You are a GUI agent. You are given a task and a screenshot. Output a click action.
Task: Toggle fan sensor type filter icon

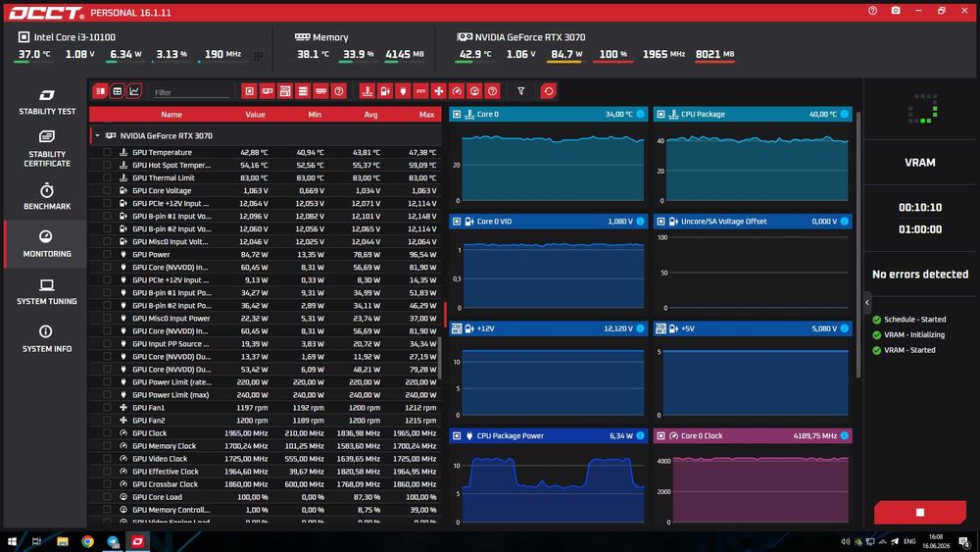click(439, 91)
